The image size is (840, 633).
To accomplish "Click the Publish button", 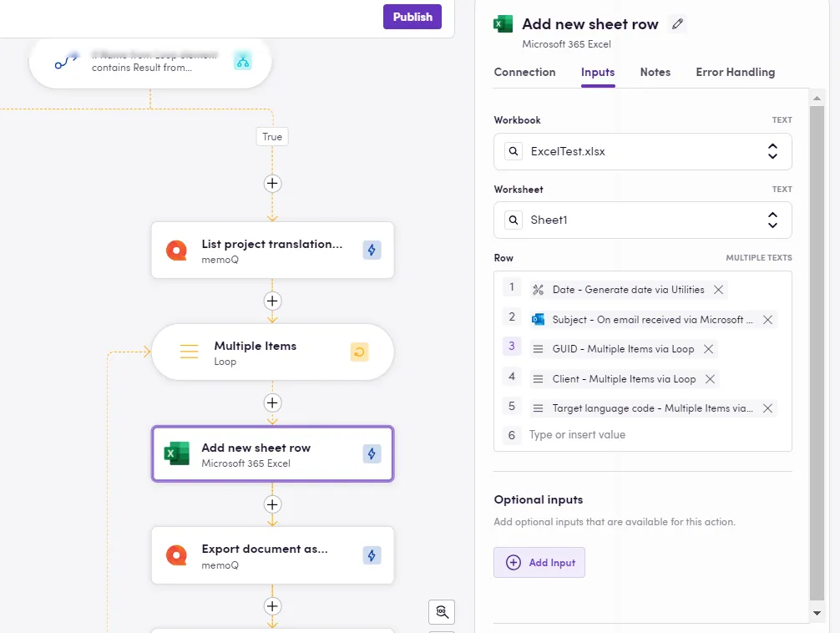I will point(412,17).
